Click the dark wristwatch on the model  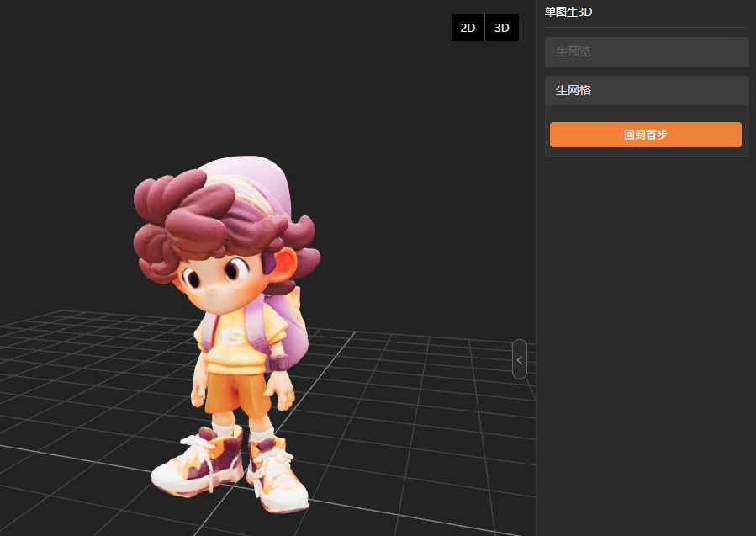[277, 364]
